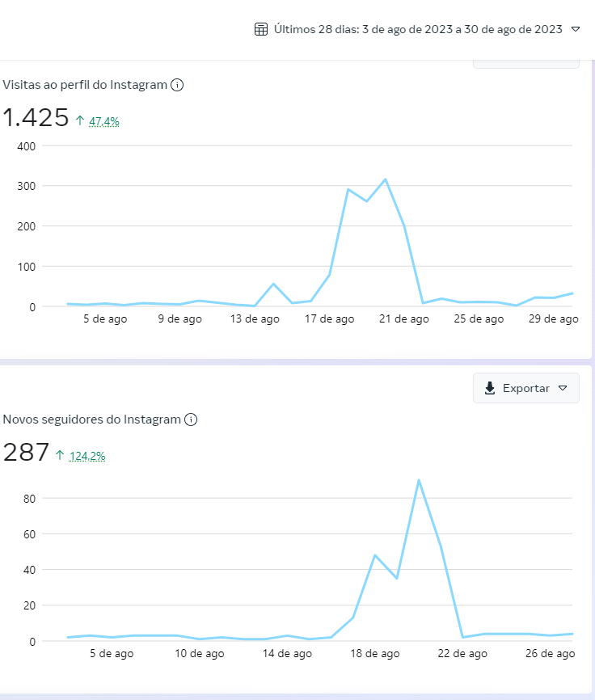This screenshot has height=700, width=595.
Task: Click the new followers peak above 80
Action: tap(419, 480)
